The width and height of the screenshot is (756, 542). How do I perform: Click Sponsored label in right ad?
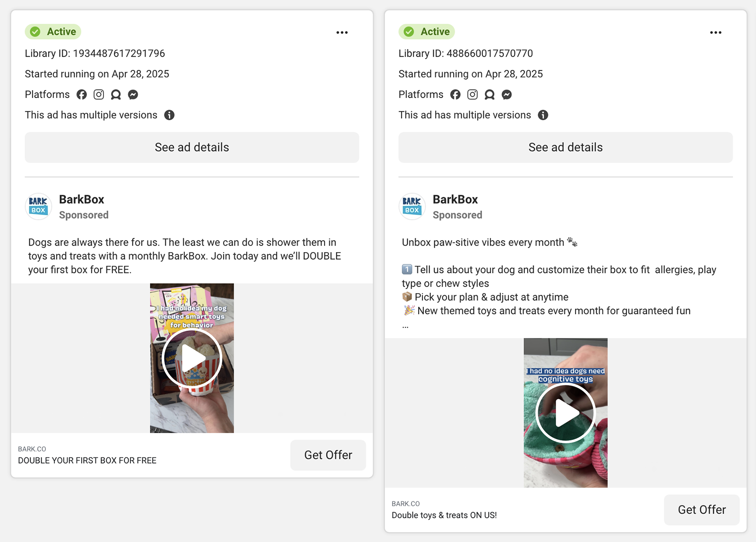coord(457,215)
